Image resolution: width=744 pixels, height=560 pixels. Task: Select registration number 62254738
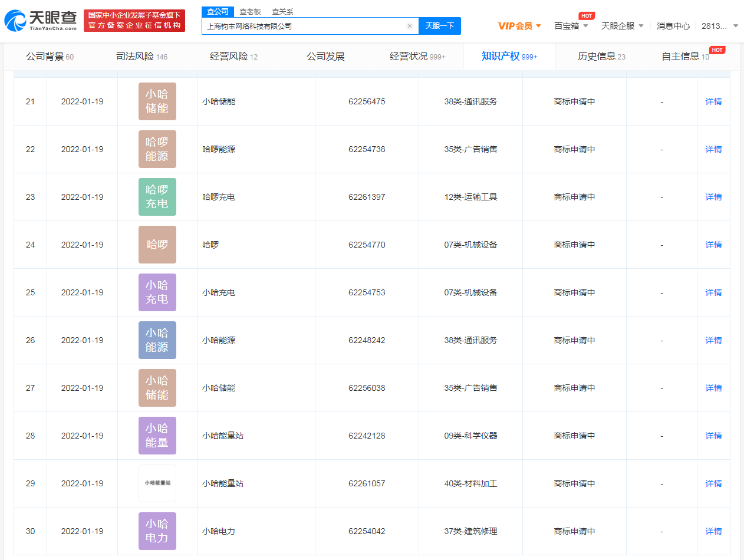(367, 149)
